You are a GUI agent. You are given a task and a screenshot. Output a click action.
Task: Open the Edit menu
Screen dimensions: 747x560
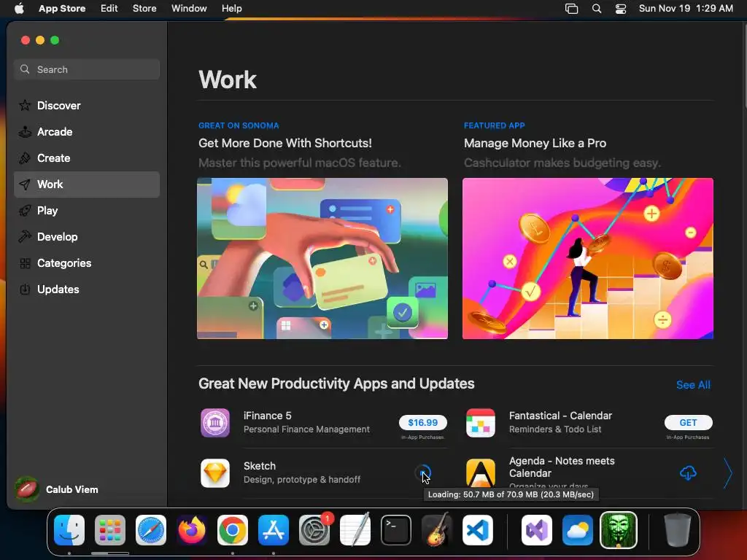(109, 9)
